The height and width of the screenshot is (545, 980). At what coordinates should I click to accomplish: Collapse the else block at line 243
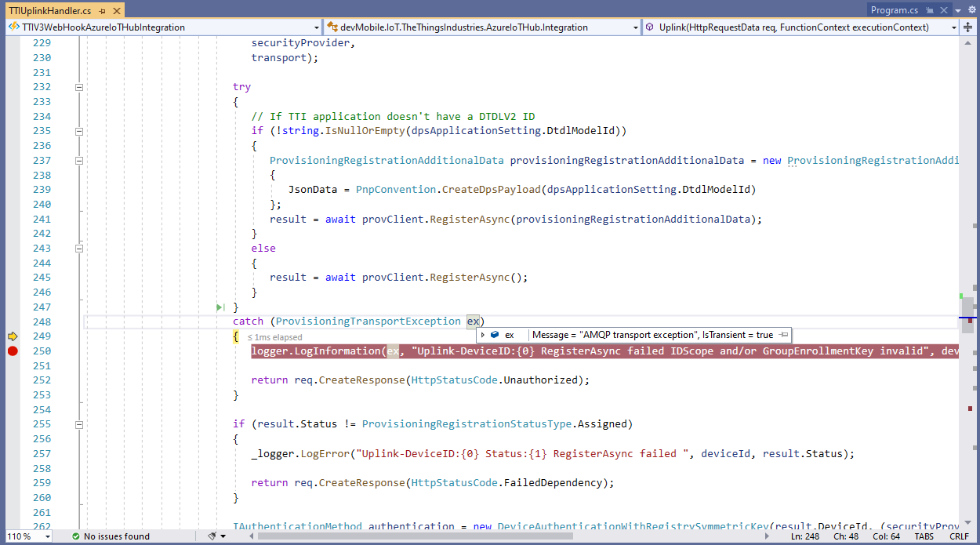coord(78,249)
